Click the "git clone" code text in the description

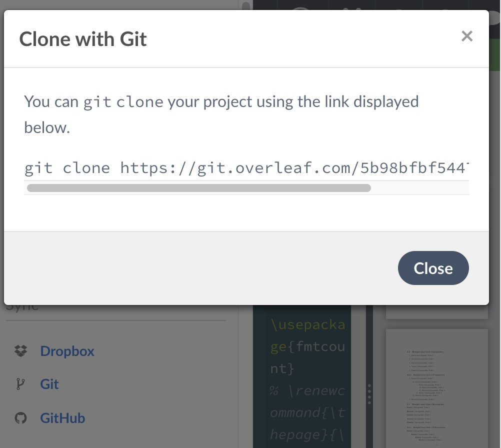point(123,102)
